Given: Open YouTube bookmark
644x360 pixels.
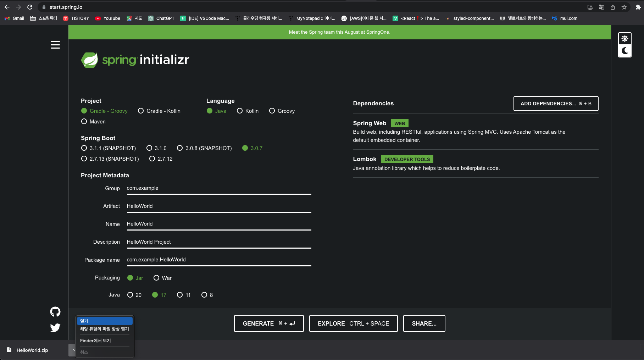Looking at the screenshot, I should [x=108, y=18].
